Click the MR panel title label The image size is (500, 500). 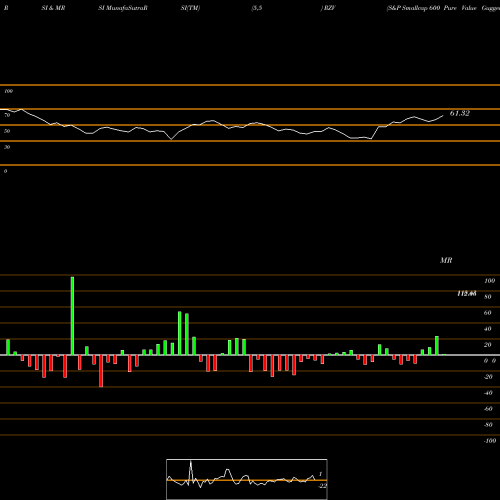446,260
